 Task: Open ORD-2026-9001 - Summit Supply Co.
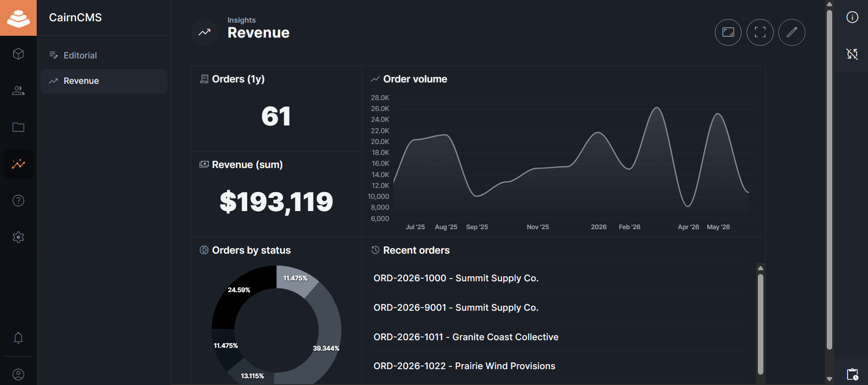pos(559,308)
